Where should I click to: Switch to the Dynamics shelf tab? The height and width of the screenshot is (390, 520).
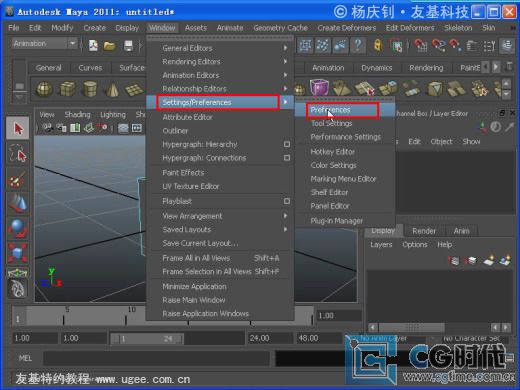click(x=377, y=68)
